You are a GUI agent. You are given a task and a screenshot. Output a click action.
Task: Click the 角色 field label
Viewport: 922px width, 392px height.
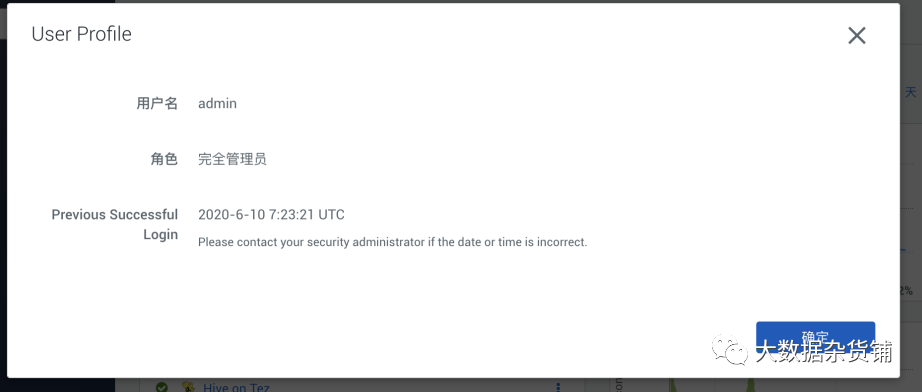click(x=164, y=159)
